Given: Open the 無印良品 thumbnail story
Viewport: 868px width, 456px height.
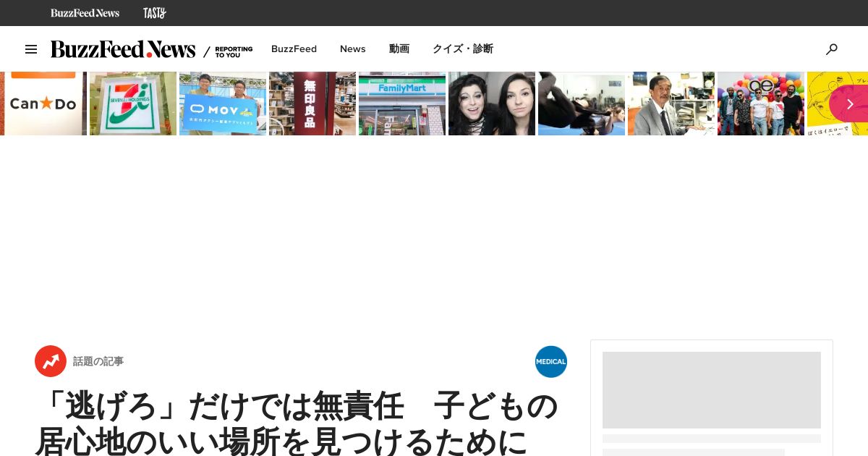Looking at the screenshot, I should (312, 104).
